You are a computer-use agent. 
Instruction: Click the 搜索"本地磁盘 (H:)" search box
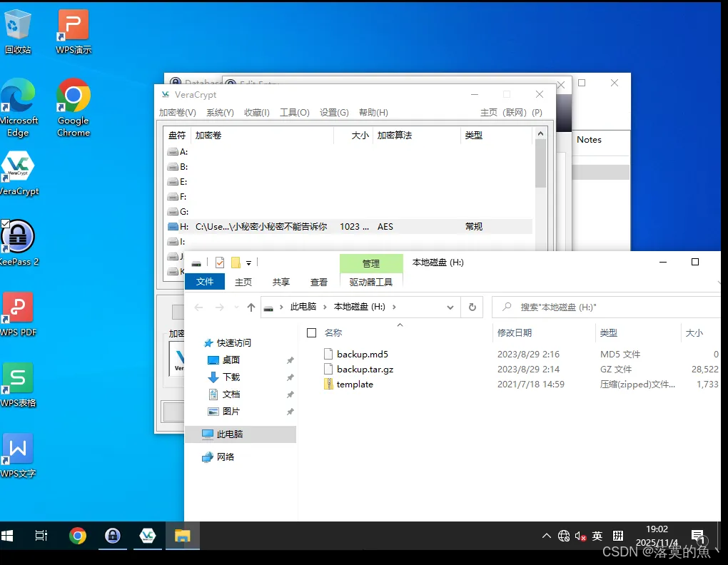(x=571, y=307)
